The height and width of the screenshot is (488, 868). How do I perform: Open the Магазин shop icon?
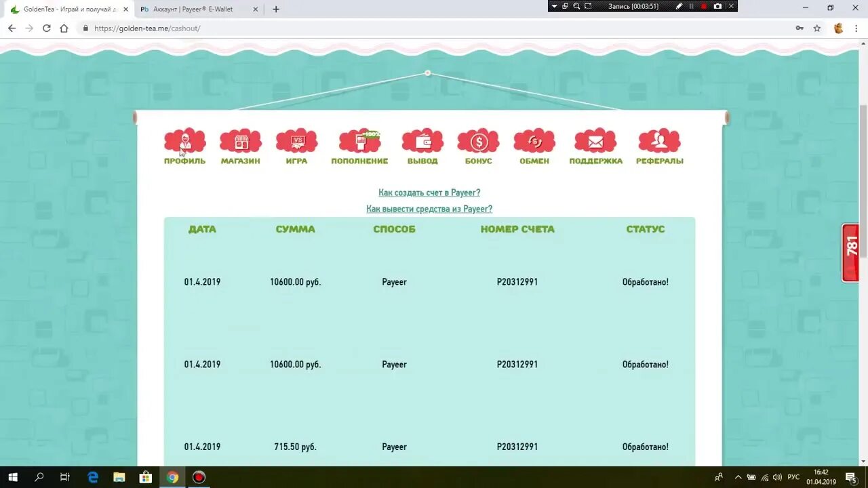coord(241,141)
